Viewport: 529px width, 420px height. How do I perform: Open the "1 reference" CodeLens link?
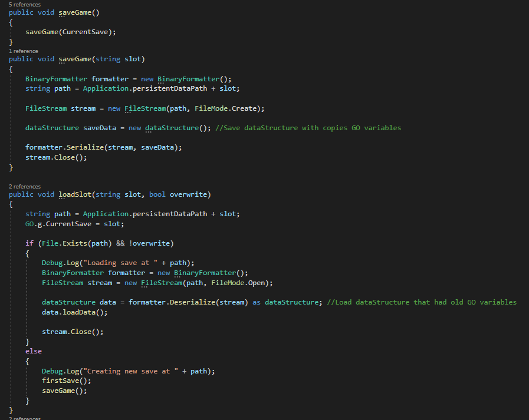(x=23, y=51)
